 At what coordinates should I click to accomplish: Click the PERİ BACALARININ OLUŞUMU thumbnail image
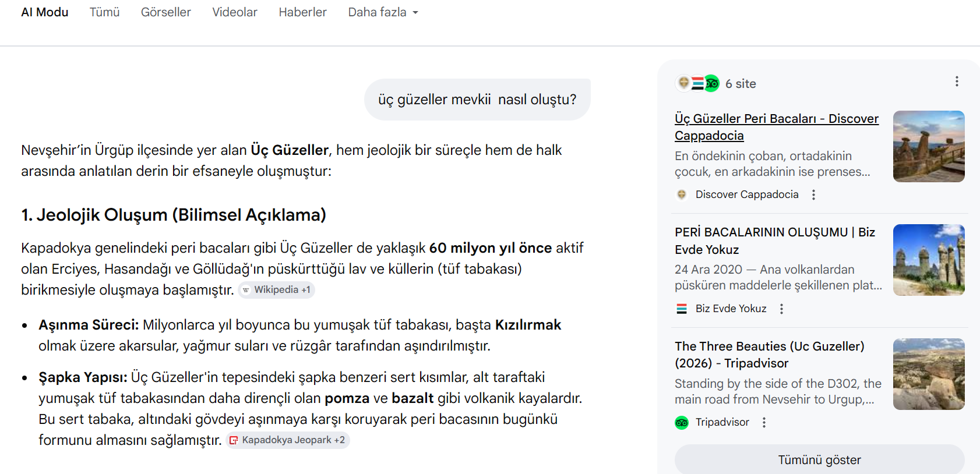click(928, 260)
